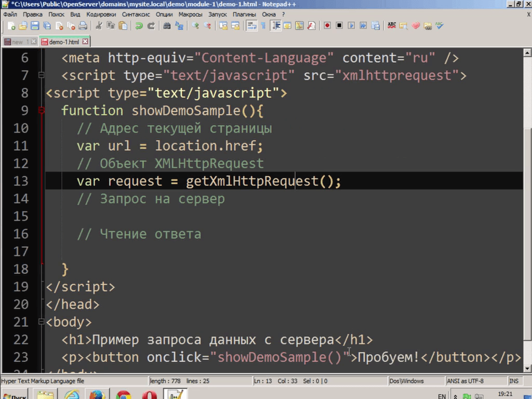Open Replace dialog icon
This screenshot has width=532, height=399.
[x=179, y=26]
